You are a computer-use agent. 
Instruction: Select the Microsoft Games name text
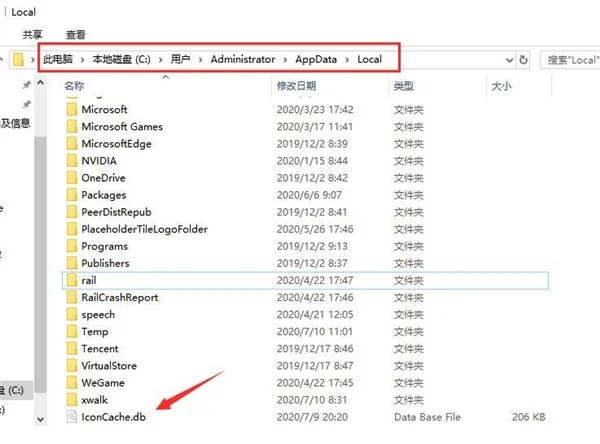122,126
